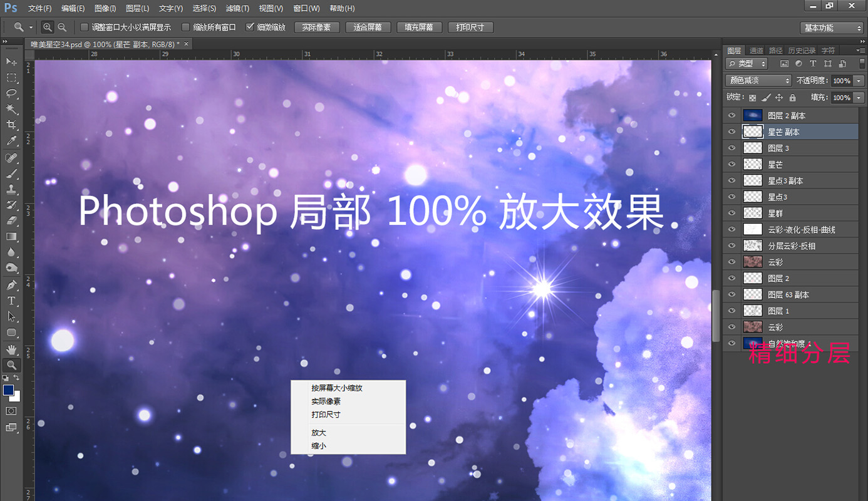Select the Hand tool

point(11,349)
